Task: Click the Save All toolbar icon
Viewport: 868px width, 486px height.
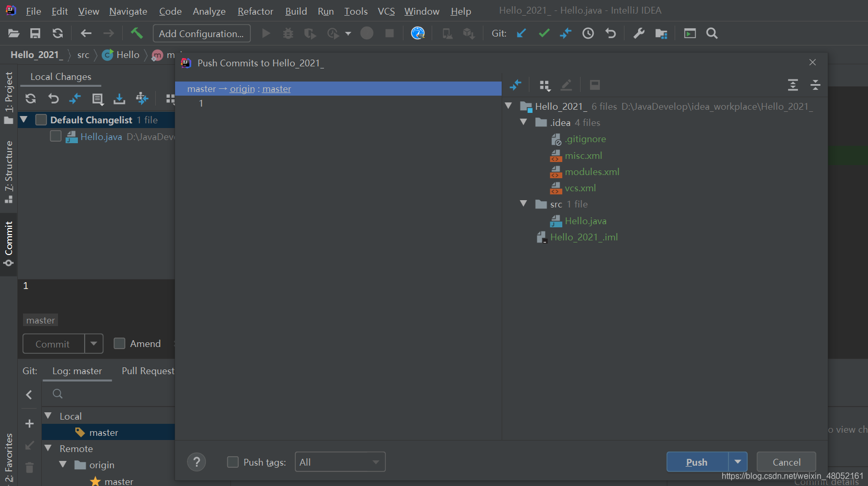Action: tap(35, 33)
